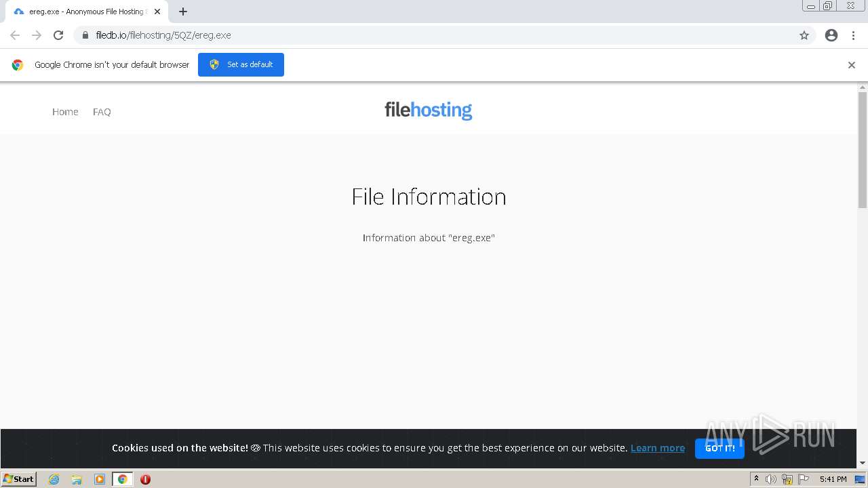Open the FAQ page link
This screenshot has width=868, height=488.
[x=102, y=112]
